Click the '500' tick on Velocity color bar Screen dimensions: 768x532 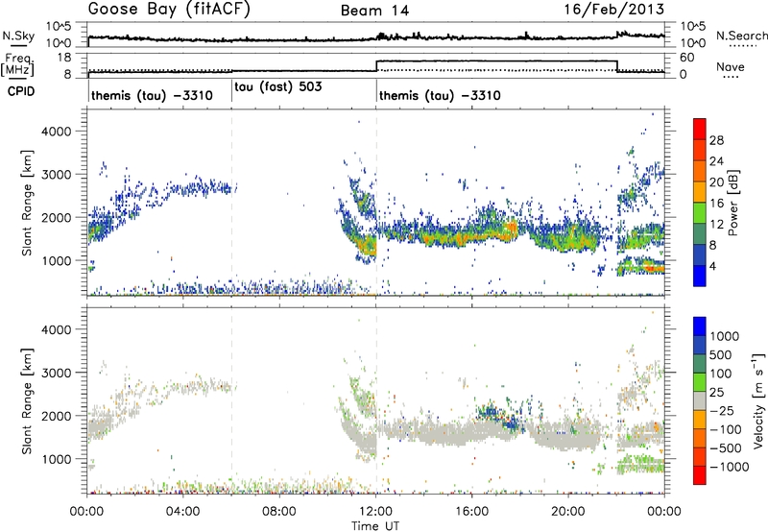tap(721, 354)
